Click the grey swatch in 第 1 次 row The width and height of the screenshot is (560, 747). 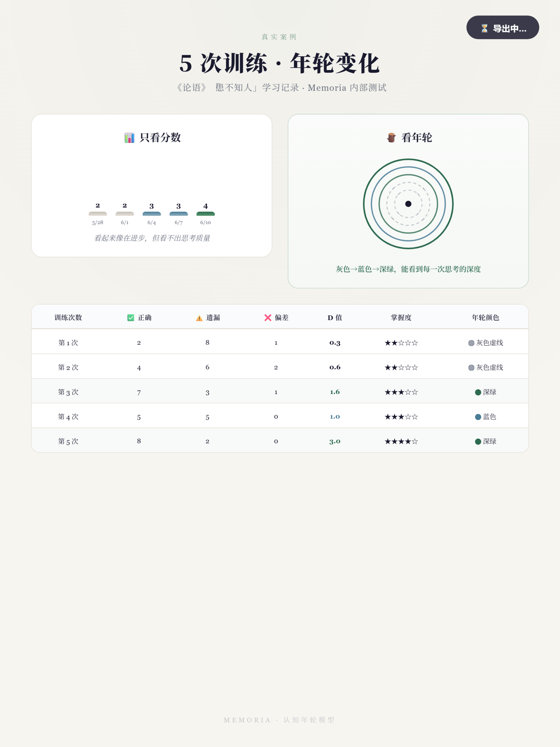pyautogui.click(x=471, y=343)
